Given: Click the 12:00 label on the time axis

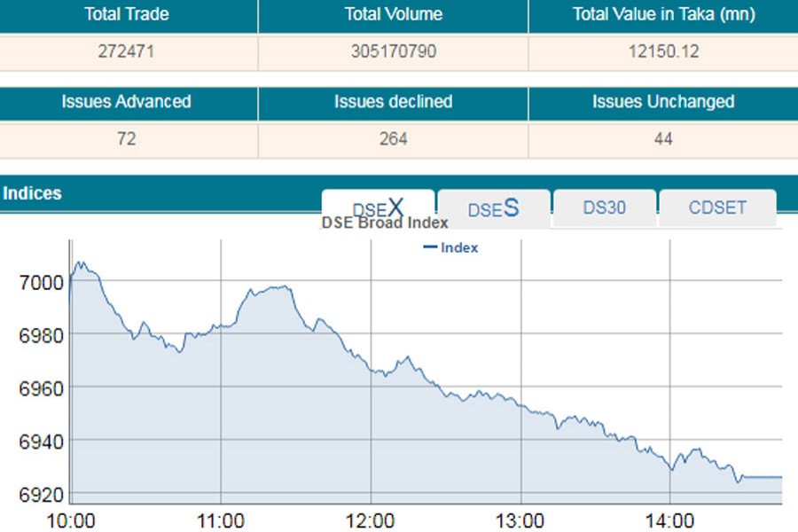Looking at the screenshot, I should pyautogui.click(x=371, y=518).
